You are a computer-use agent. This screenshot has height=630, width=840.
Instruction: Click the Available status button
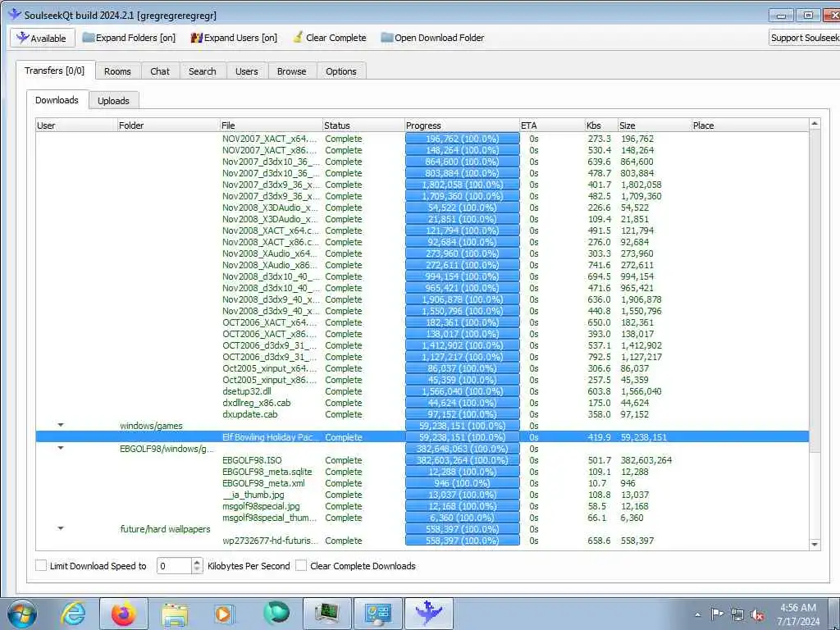tap(41, 38)
